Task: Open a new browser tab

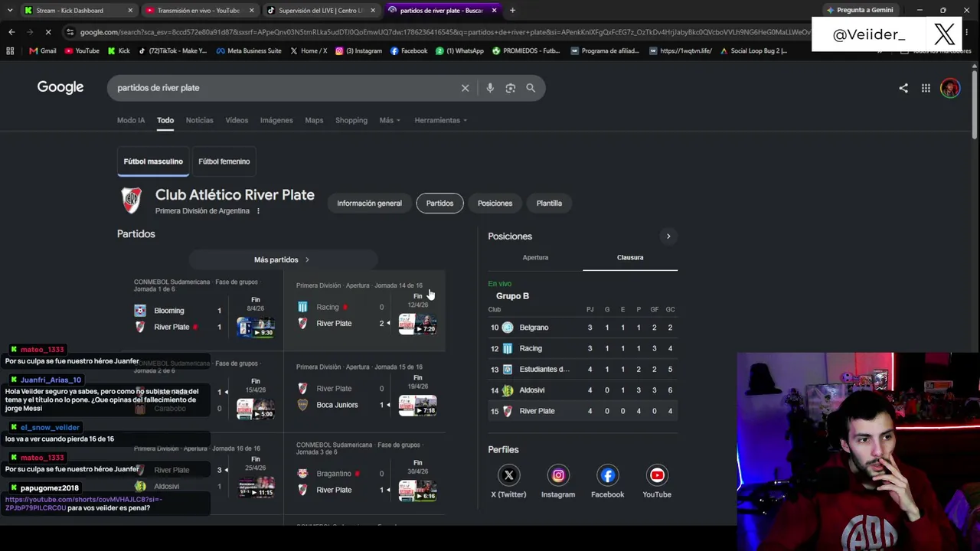Action: pos(512,11)
